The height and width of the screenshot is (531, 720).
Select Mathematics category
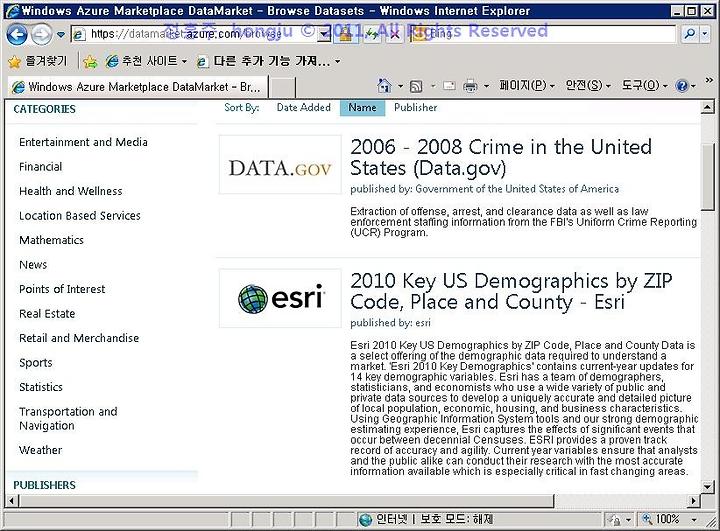(x=51, y=240)
